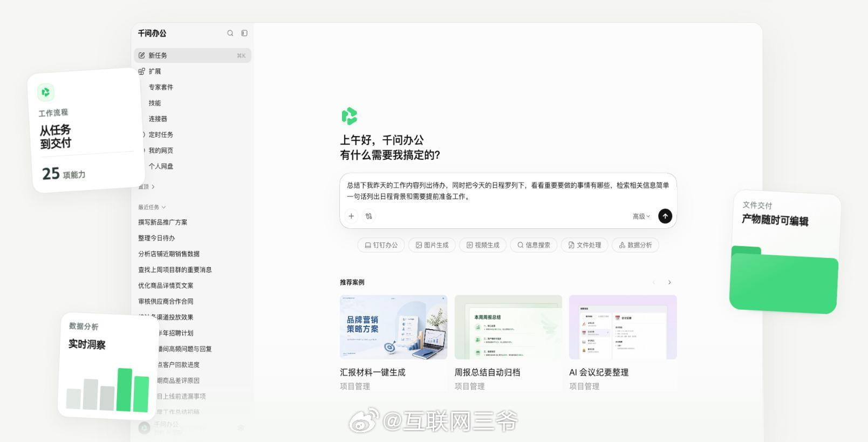Click the 汇报材料一键生成 title

[373, 372]
